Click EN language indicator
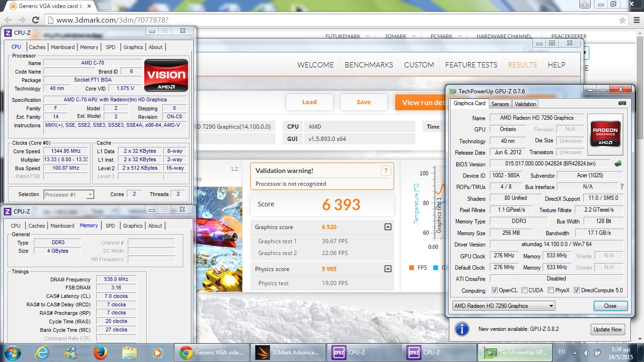The height and width of the screenshot is (362, 644). [x=561, y=352]
